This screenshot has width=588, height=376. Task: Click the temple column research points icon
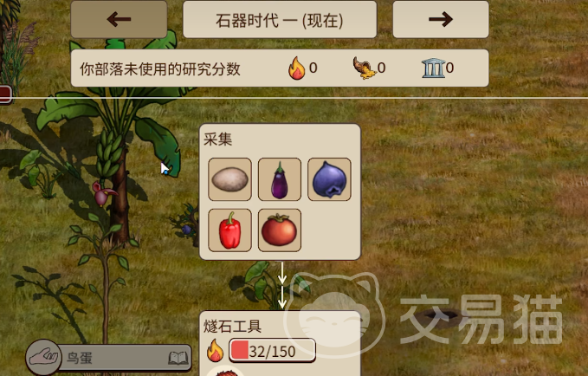[x=434, y=68]
